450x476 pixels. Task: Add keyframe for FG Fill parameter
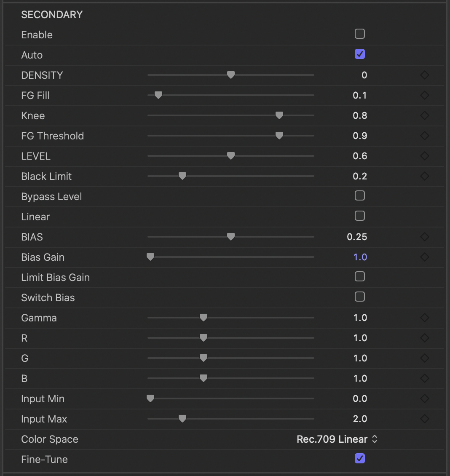tap(425, 96)
